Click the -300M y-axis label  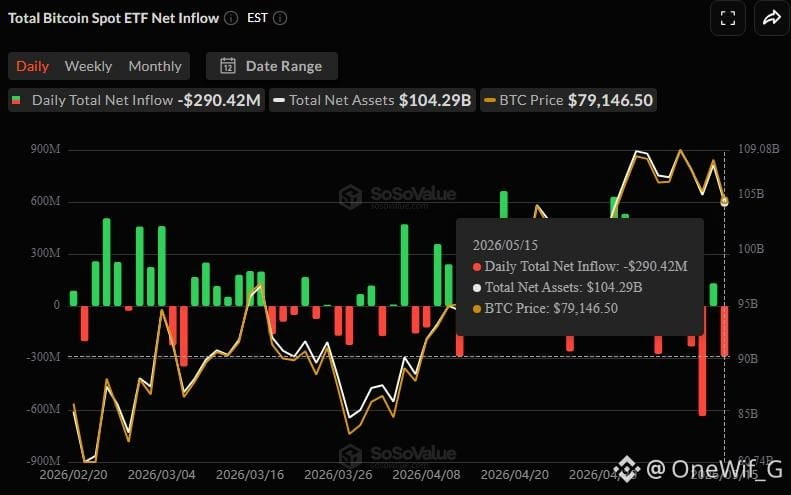(x=43, y=357)
